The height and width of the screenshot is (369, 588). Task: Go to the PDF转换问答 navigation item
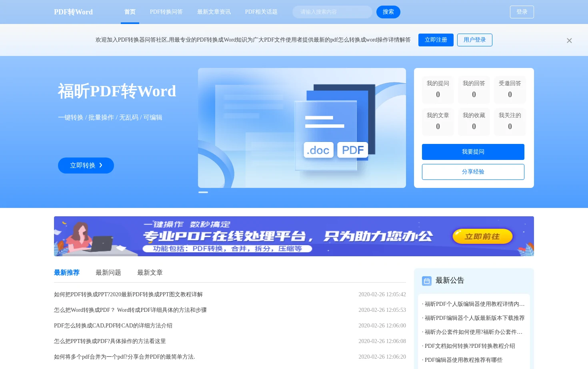[x=166, y=12]
